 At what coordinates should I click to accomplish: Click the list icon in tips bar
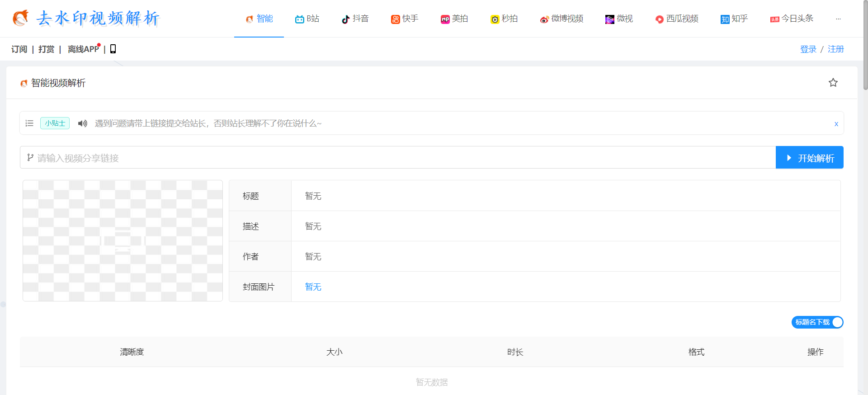(x=29, y=123)
